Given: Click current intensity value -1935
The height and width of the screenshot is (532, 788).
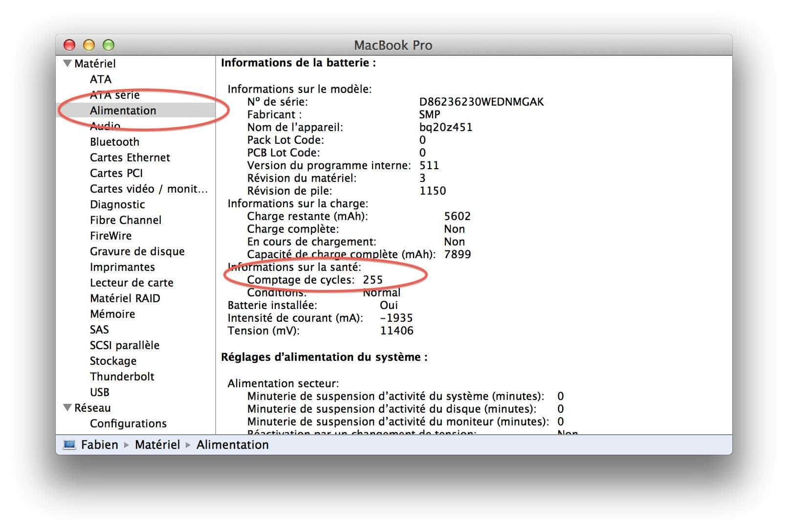Looking at the screenshot, I should 396,318.
